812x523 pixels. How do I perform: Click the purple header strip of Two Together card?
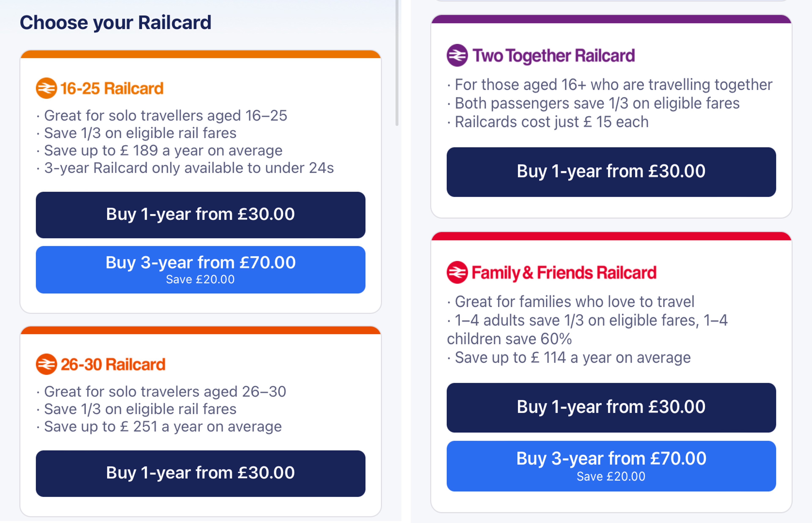coord(611,19)
